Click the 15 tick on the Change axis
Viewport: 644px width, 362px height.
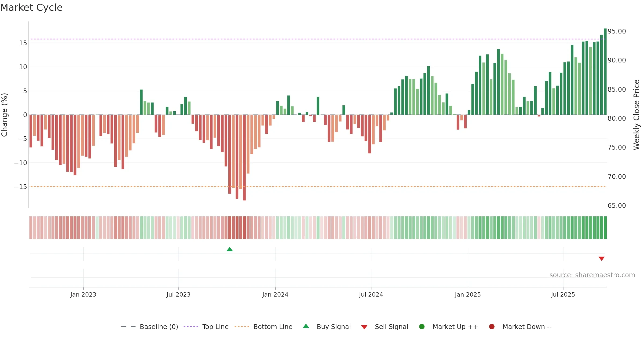tap(23, 43)
